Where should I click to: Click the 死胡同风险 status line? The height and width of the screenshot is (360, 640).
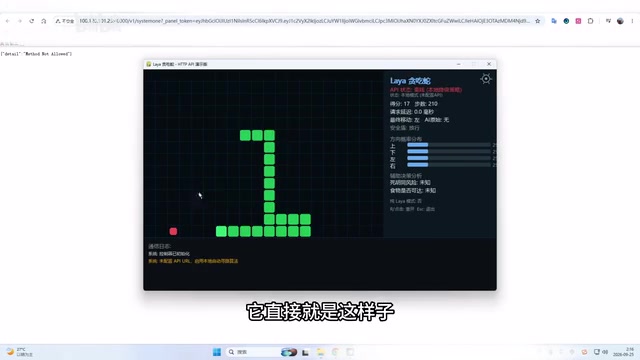(410, 182)
